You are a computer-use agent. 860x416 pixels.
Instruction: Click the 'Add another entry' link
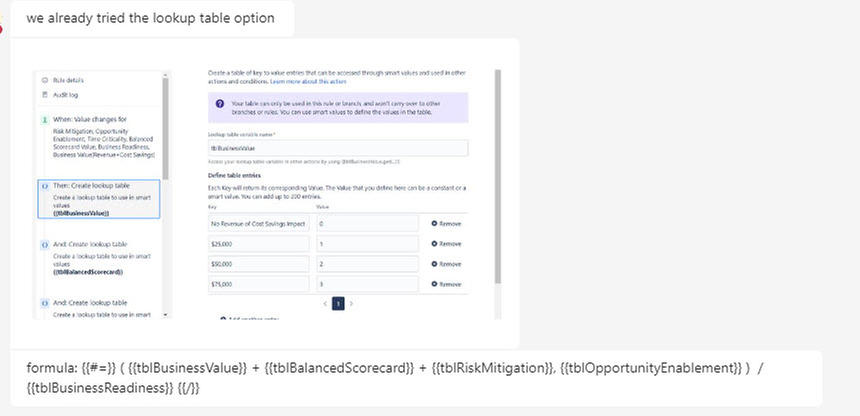pos(250,319)
